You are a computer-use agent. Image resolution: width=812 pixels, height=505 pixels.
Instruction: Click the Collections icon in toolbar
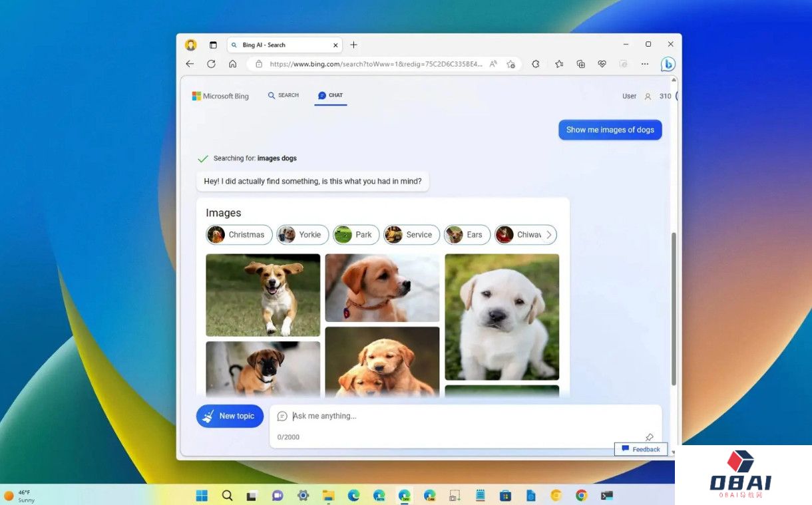(x=580, y=64)
